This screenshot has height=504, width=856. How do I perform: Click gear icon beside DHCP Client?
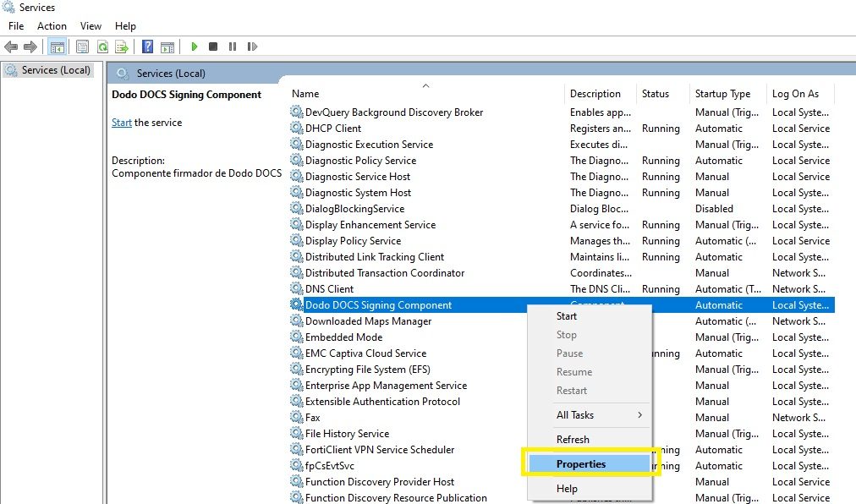[x=296, y=128]
